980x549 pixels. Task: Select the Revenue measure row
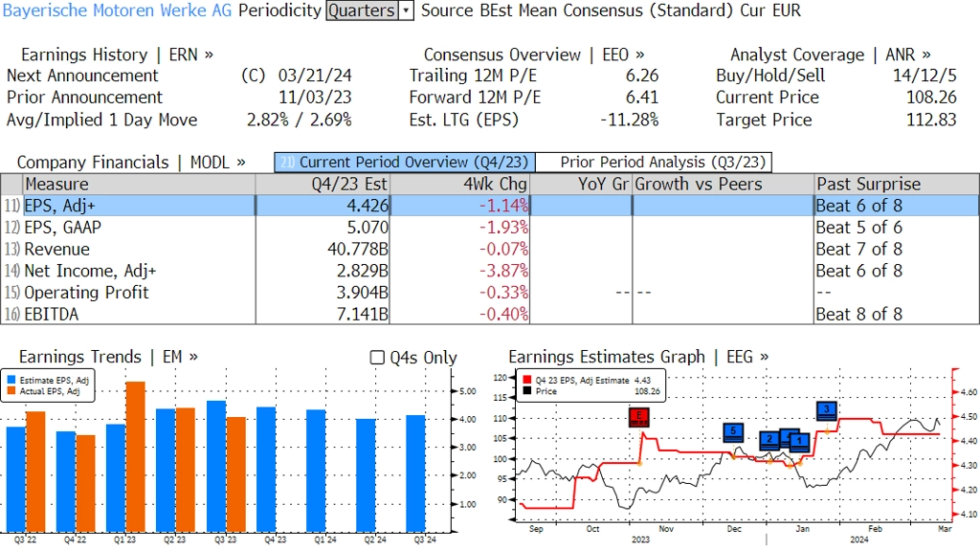coord(490,250)
